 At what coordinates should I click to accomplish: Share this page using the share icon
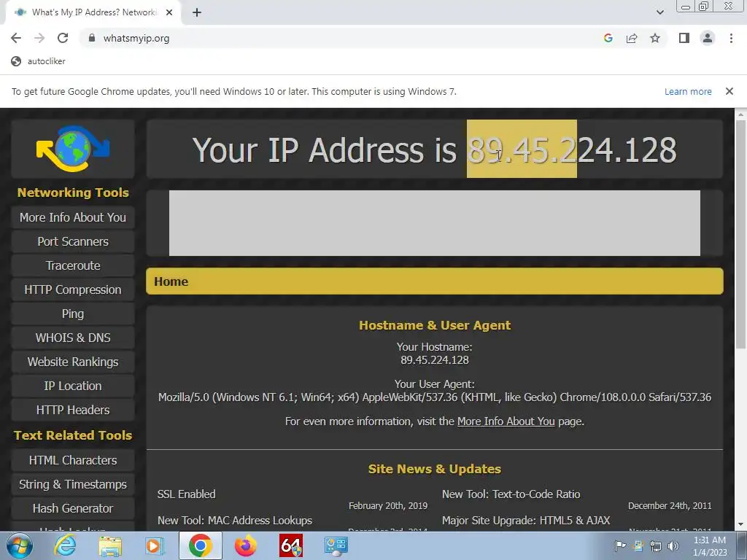pyautogui.click(x=632, y=38)
